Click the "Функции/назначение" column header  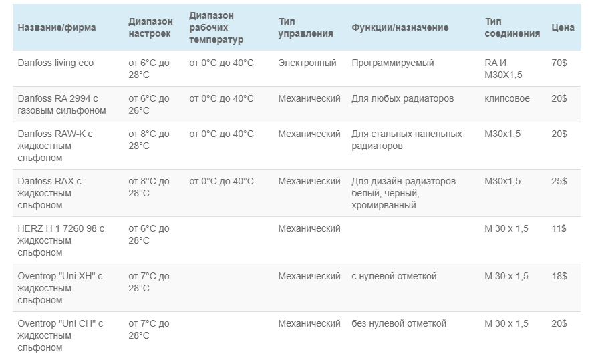pyautogui.click(x=400, y=28)
